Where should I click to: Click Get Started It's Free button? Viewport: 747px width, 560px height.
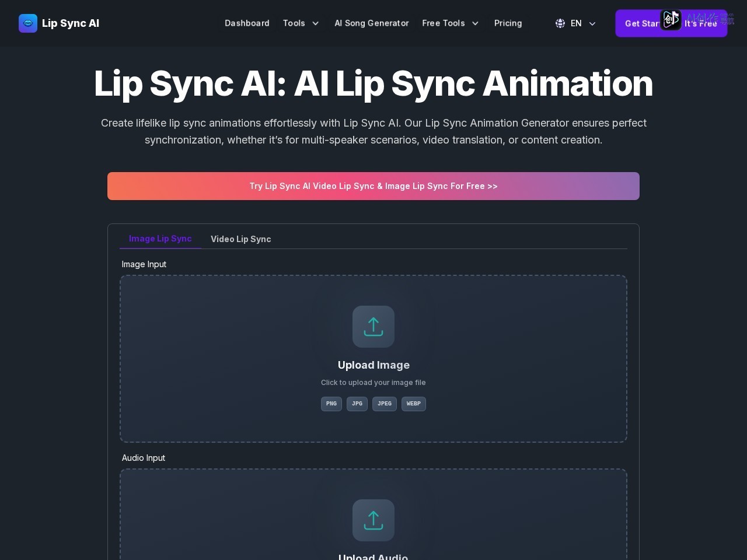(671, 23)
